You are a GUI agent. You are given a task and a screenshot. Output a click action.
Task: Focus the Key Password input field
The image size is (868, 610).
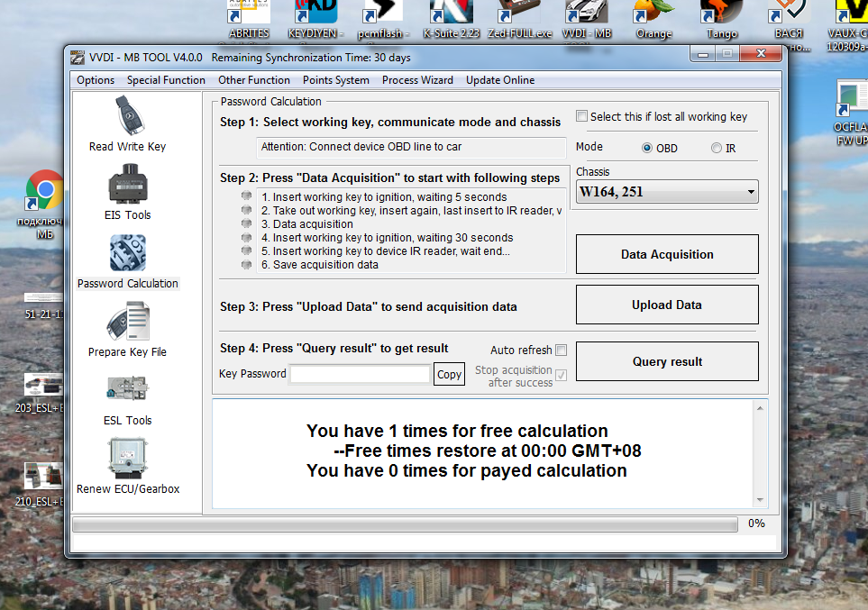(x=361, y=374)
